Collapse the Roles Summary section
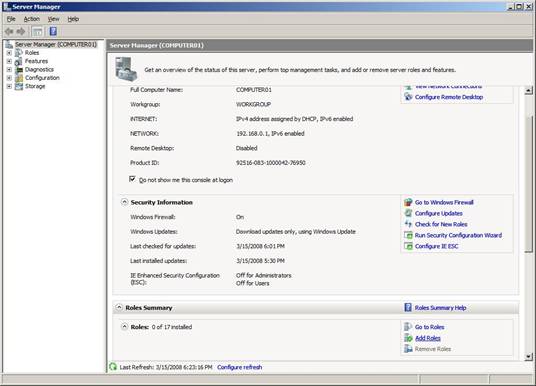536x386 pixels. click(119, 307)
